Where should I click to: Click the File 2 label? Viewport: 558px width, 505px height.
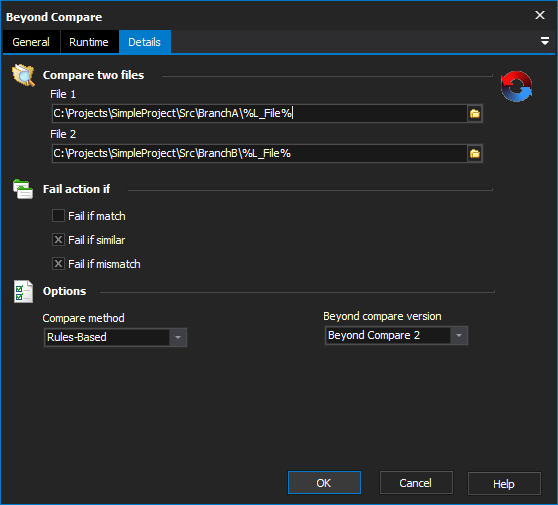tap(63, 134)
